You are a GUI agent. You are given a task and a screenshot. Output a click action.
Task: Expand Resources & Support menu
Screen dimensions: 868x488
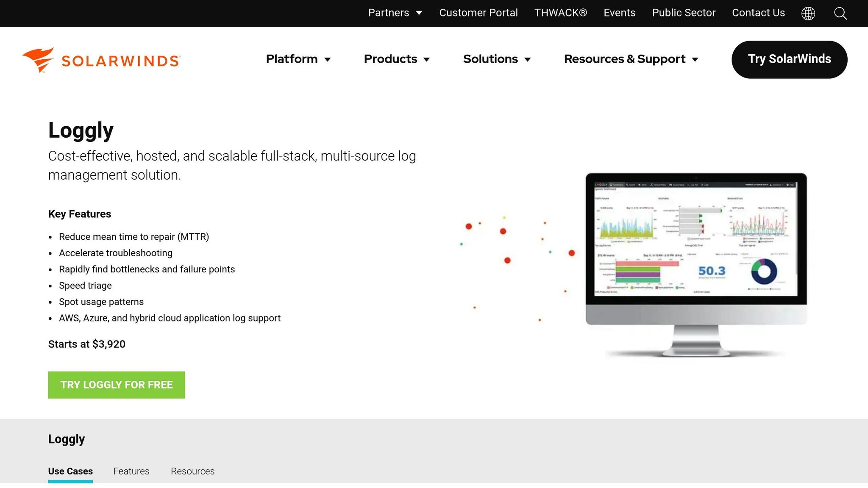(x=631, y=59)
